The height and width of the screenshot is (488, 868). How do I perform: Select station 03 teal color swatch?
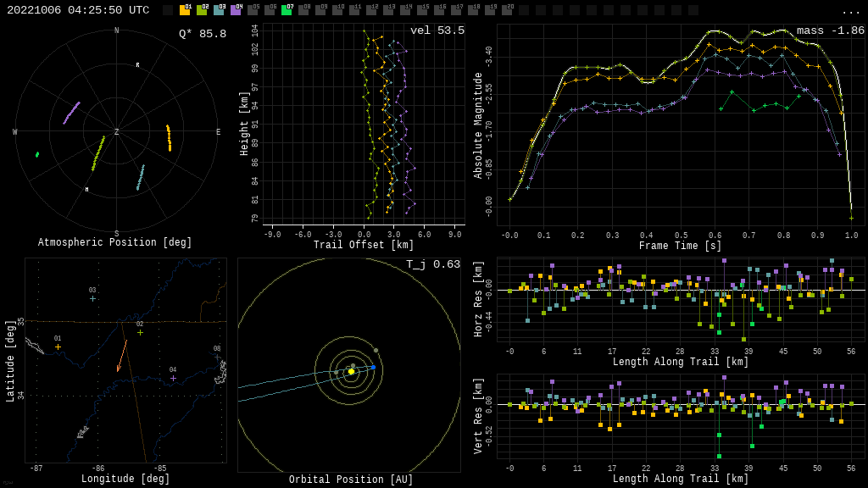219,10
